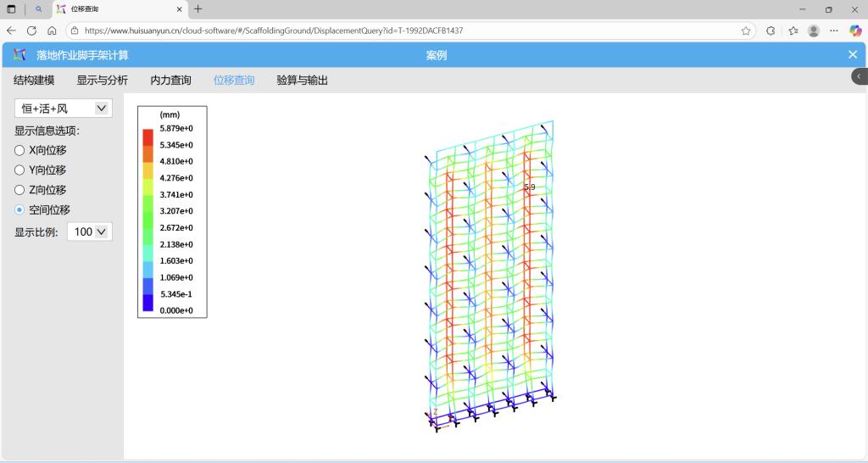Select the Y向位移 radio button
868x463 pixels.
point(19,170)
